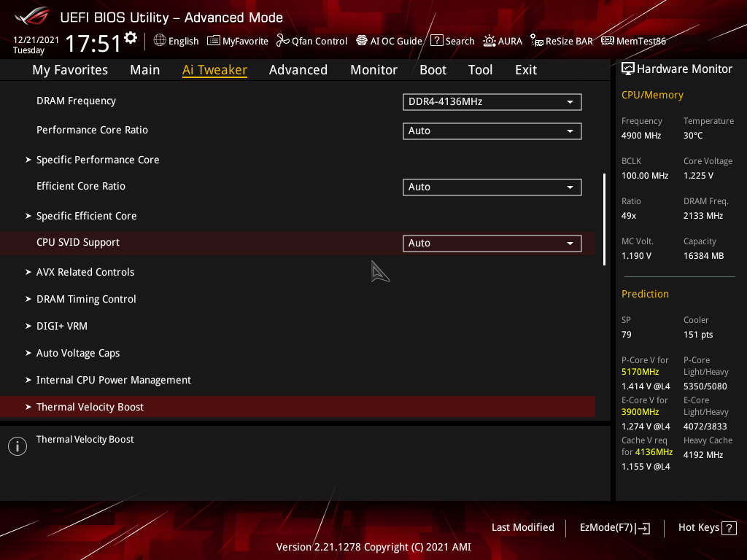Click the 12/21/2021 date text
Image resolution: width=747 pixels, height=560 pixels.
tap(36, 40)
